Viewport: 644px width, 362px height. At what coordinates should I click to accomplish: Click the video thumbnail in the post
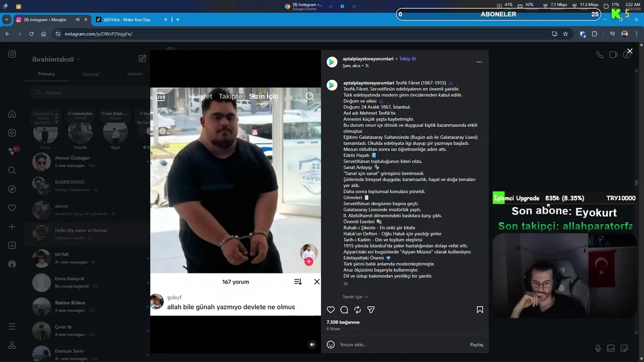point(235,201)
